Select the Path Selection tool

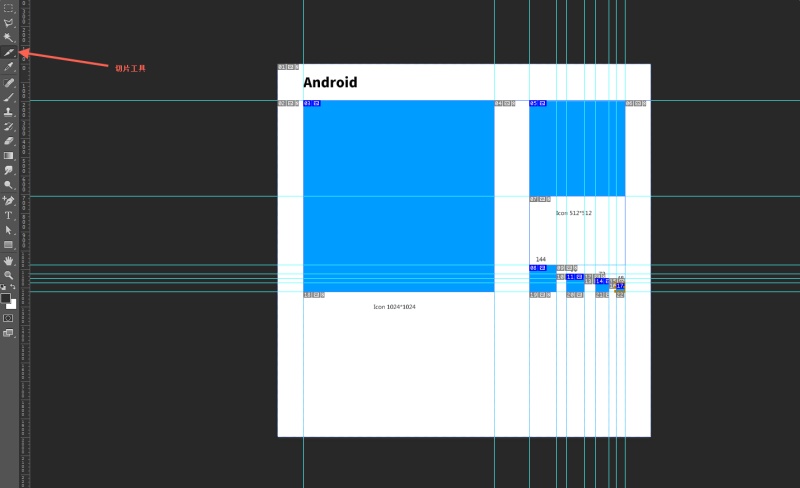coord(8,230)
